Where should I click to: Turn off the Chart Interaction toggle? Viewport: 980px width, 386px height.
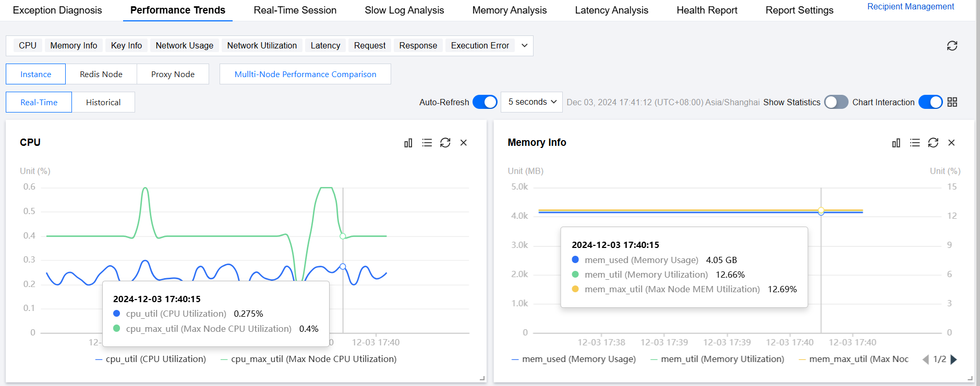coord(930,102)
